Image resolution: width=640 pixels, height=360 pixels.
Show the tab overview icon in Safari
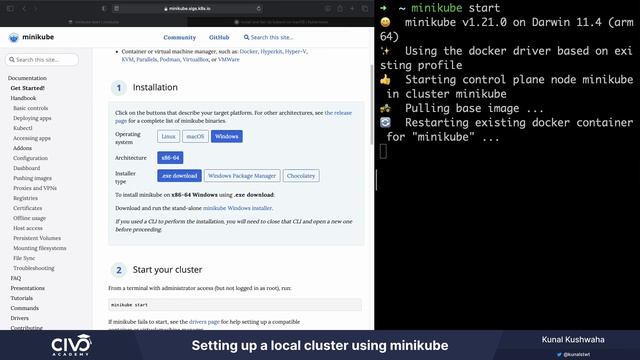365,9
